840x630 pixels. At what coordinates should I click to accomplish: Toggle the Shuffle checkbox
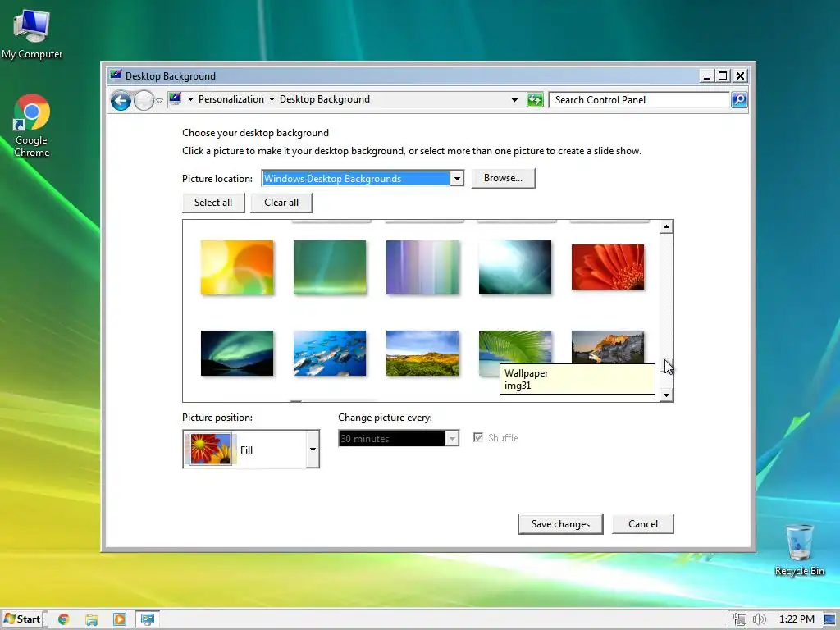click(x=478, y=438)
